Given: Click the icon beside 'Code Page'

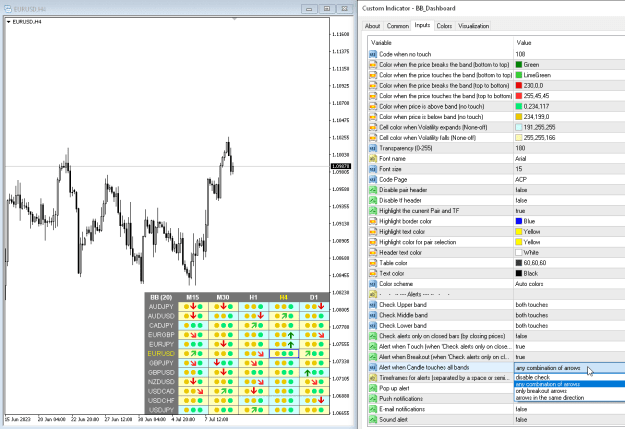Looking at the screenshot, I should 373,179.
